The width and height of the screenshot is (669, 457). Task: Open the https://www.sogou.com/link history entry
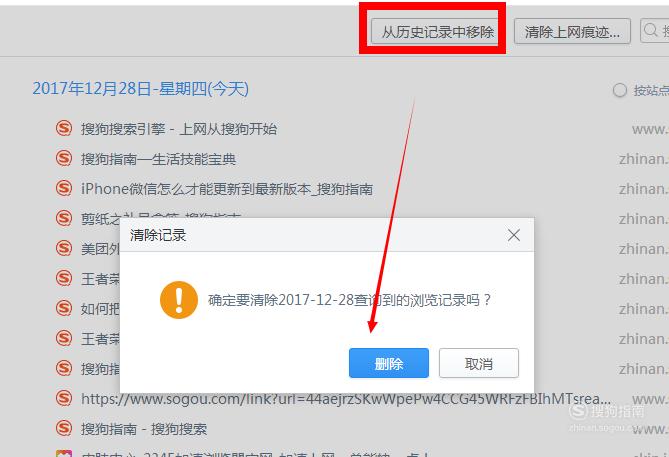346,399
